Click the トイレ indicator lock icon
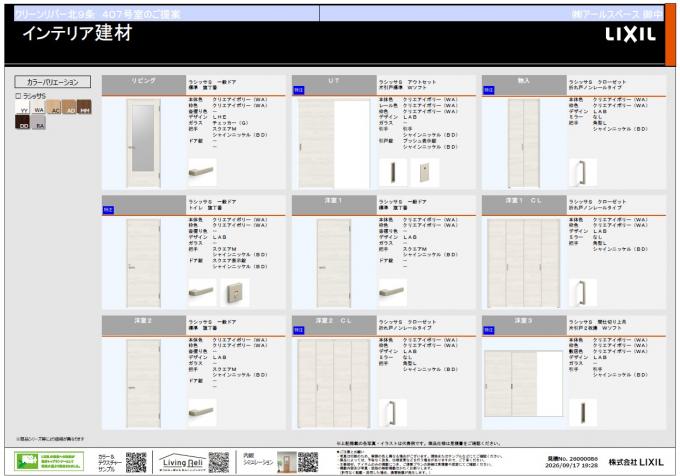This screenshot has height=476, width=680. pyautogui.click(x=235, y=292)
